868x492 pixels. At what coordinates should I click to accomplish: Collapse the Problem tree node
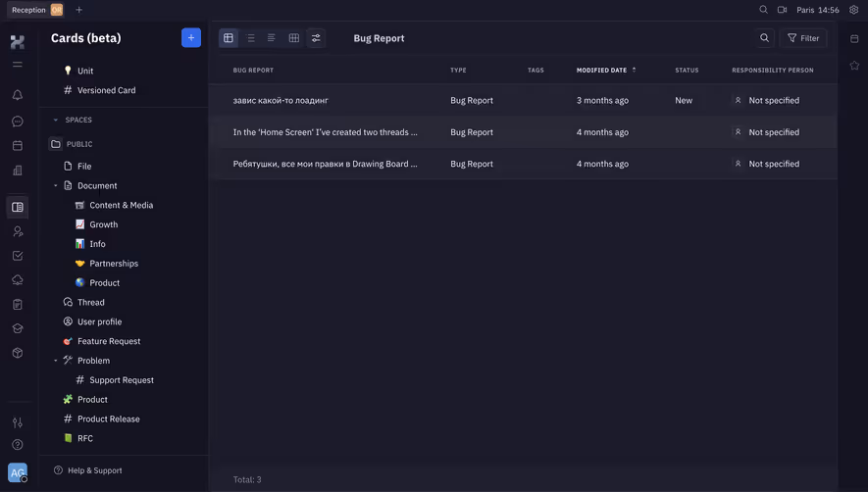point(55,361)
